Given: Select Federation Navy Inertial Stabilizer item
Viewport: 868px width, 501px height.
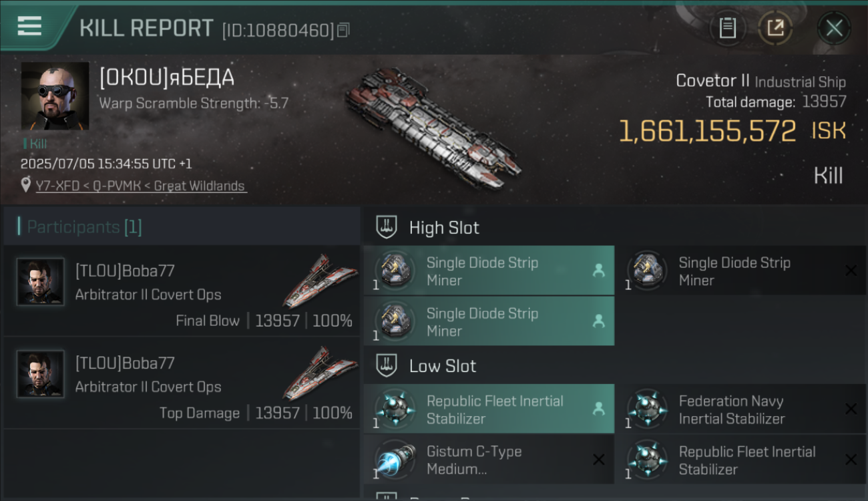Looking at the screenshot, I should coord(740,409).
